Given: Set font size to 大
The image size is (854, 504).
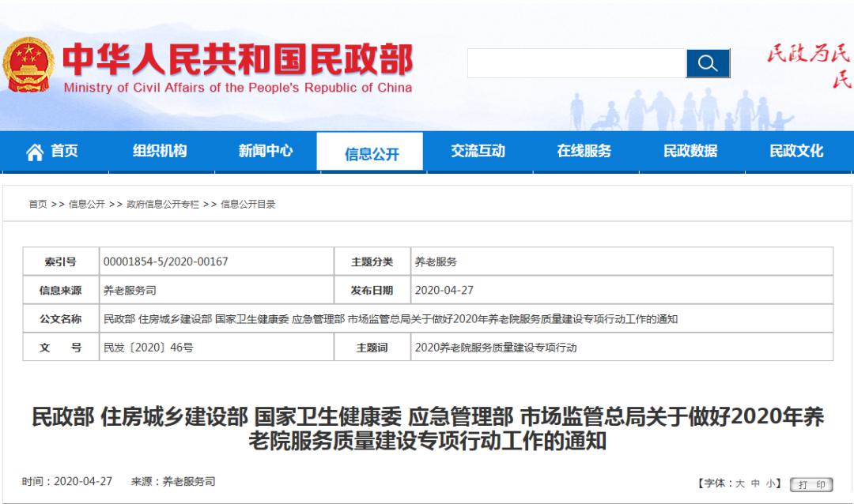Looking at the screenshot, I should tap(740, 483).
